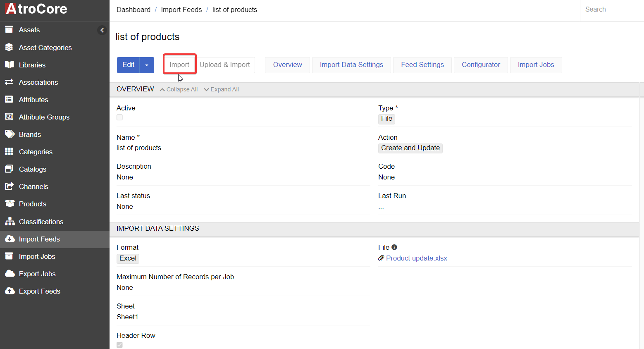Image resolution: width=644 pixels, height=349 pixels.
Task: Select the Channels share icon
Action: pos(9,186)
